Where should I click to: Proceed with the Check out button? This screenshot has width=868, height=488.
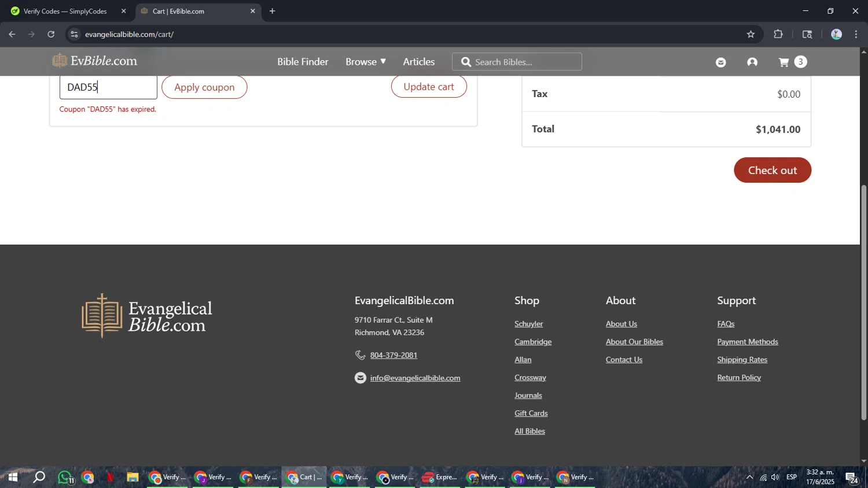coord(773,170)
